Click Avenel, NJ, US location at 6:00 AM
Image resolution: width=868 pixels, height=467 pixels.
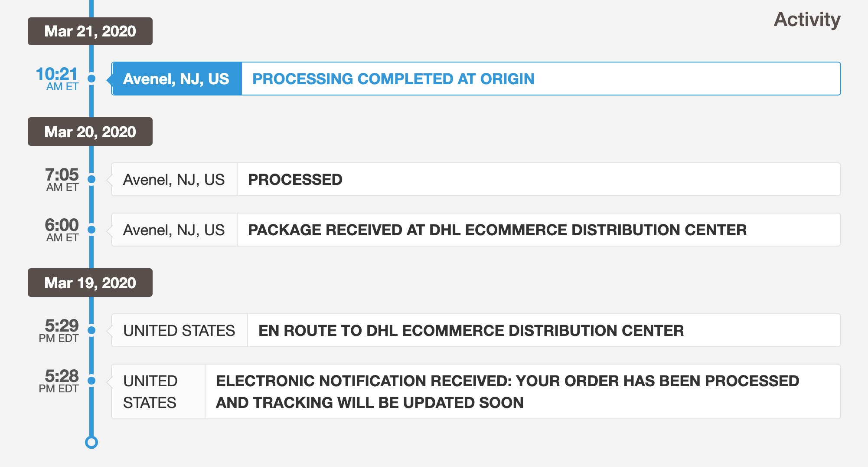tap(174, 230)
